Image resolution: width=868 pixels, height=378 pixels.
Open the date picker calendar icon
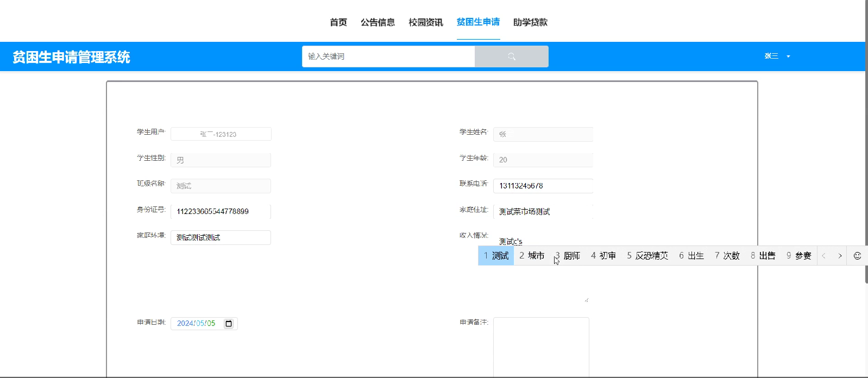click(229, 324)
